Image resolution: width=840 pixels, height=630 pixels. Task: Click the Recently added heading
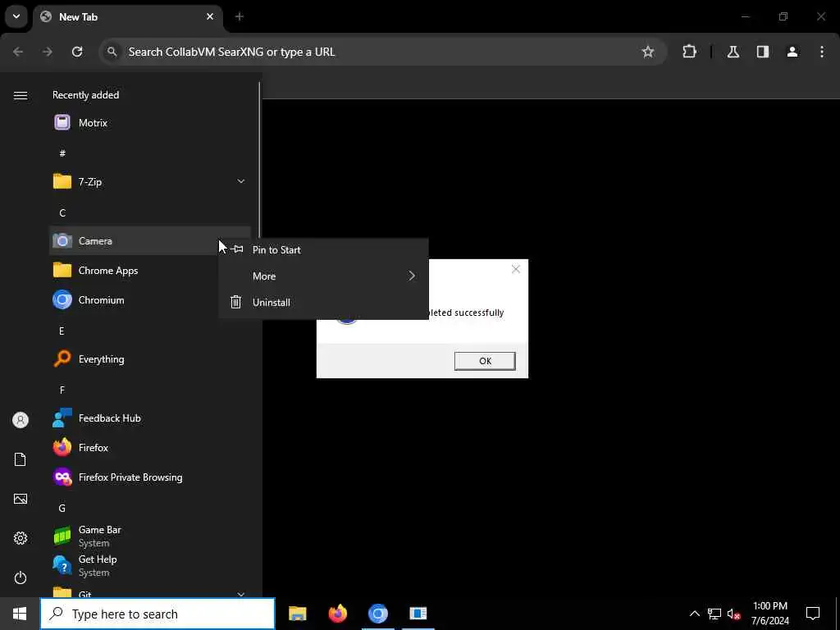click(85, 95)
